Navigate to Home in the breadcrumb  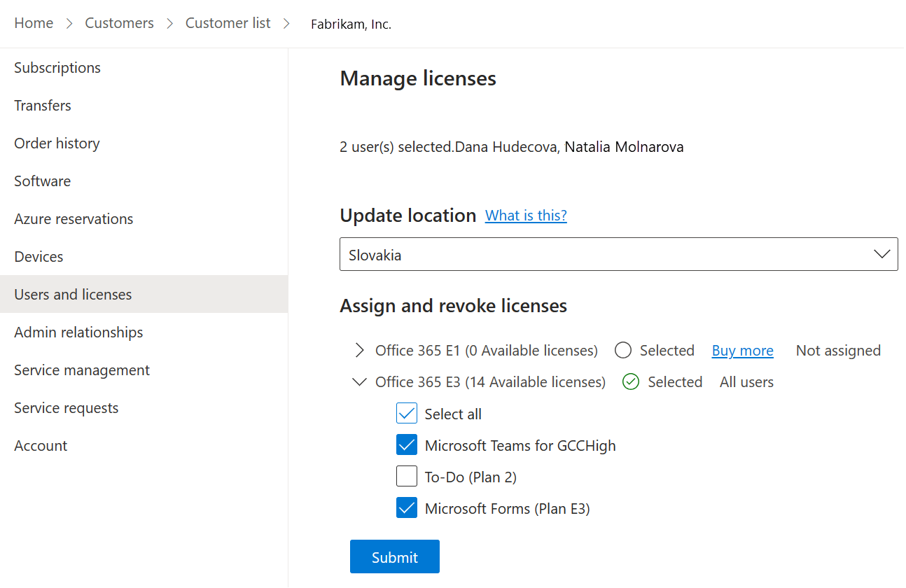[x=34, y=22]
